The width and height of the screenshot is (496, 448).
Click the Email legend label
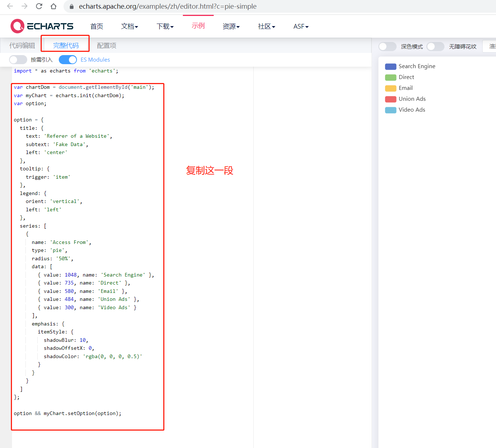pos(406,88)
